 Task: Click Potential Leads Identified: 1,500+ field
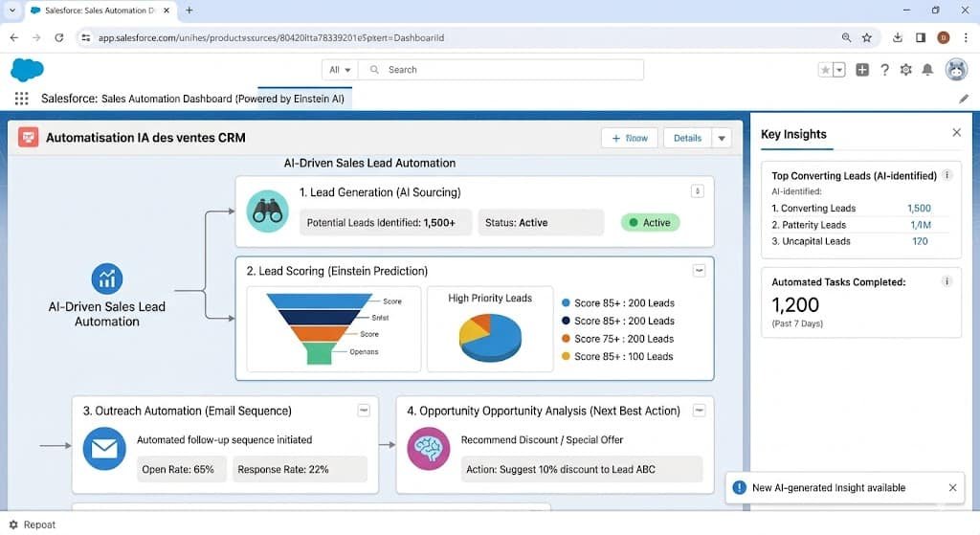tap(385, 222)
